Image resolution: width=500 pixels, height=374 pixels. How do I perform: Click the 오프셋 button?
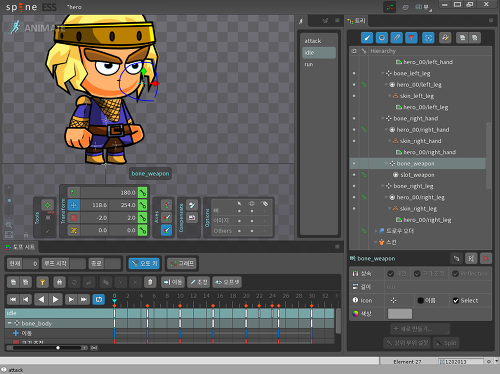(227, 282)
